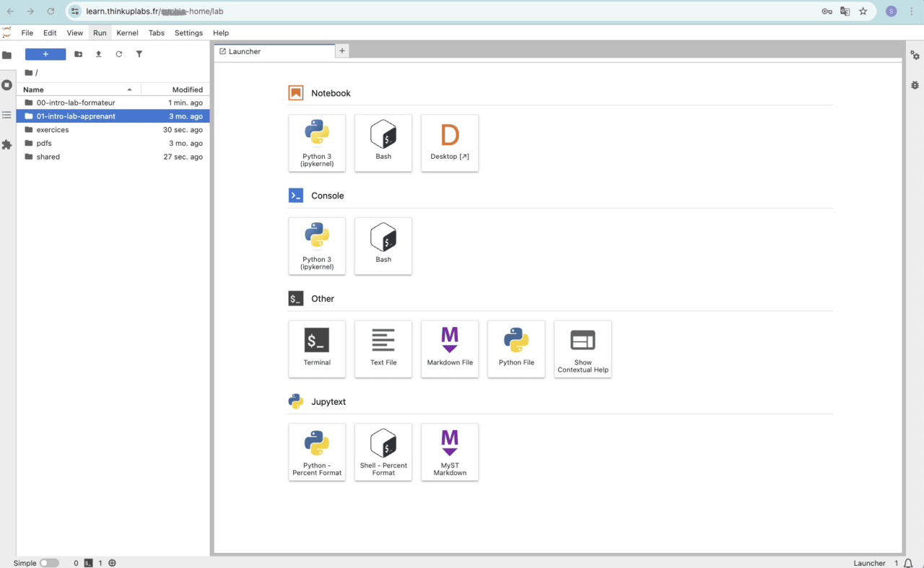Screen dimensions: 924x568
Task: Launch Python 3 ipykernel notebook
Action: pyautogui.click(x=317, y=143)
